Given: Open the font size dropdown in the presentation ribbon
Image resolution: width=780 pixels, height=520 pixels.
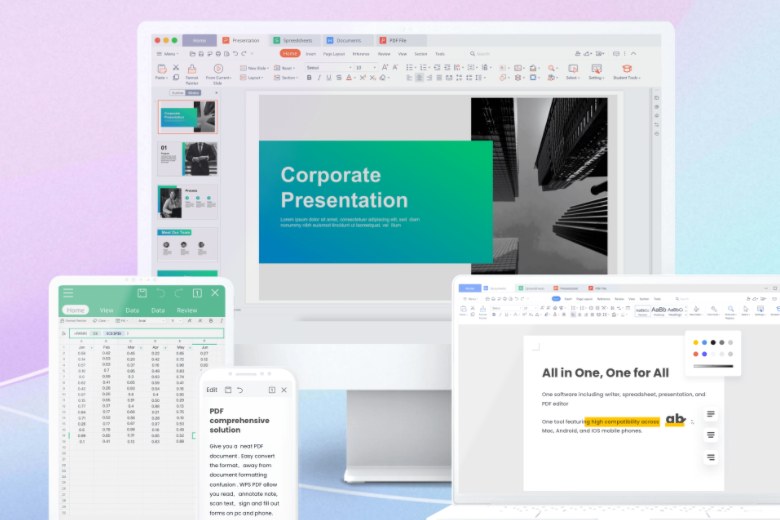Looking at the screenshot, I should pos(366,68).
